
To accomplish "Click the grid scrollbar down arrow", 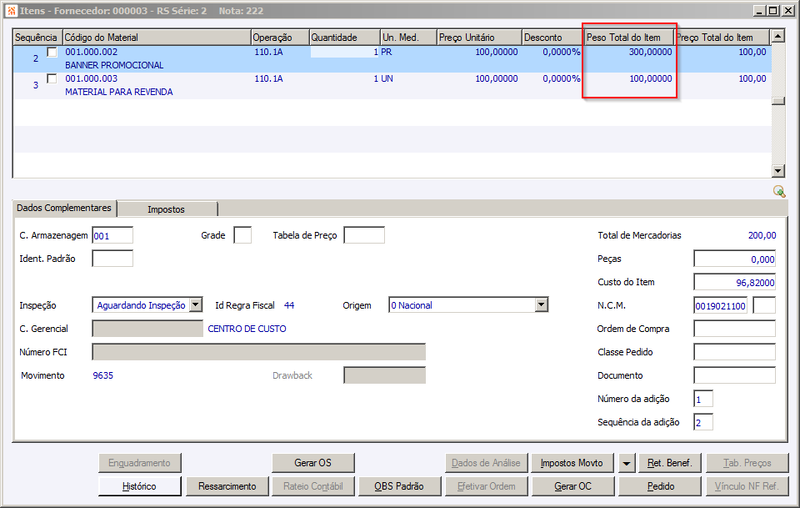I will point(778,171).
